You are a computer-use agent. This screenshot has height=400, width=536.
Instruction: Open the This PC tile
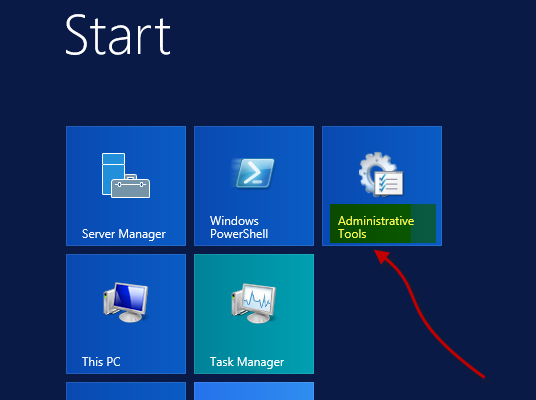coord(126,314)
